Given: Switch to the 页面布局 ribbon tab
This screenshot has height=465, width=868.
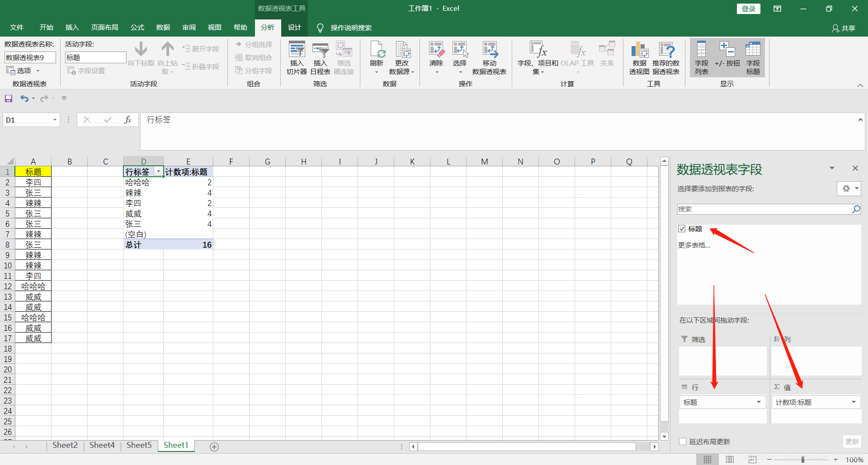Looking at the screenshot, I should (105, 28).
